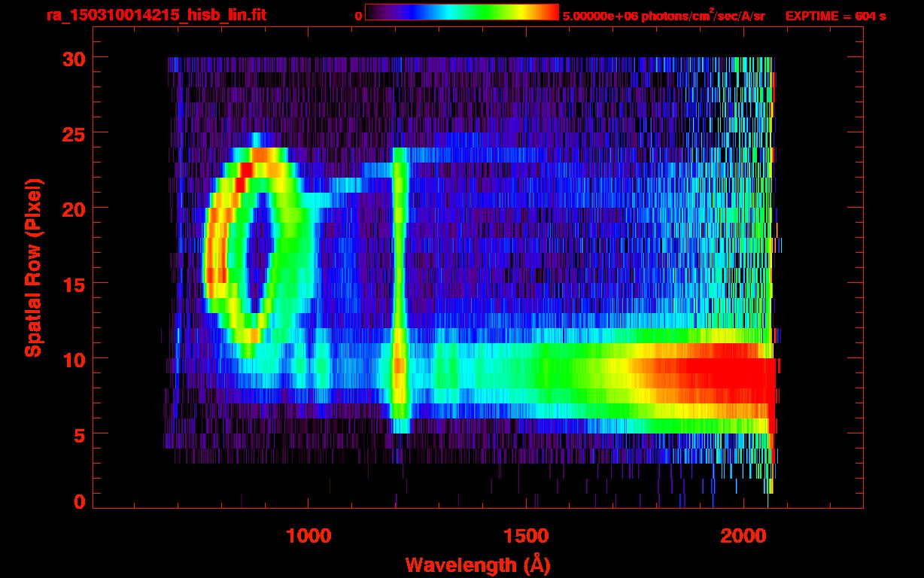Click the EXPTIME = 604 s label
The height and width of the screenshot is (578, 924).
(x=835, y=16)
